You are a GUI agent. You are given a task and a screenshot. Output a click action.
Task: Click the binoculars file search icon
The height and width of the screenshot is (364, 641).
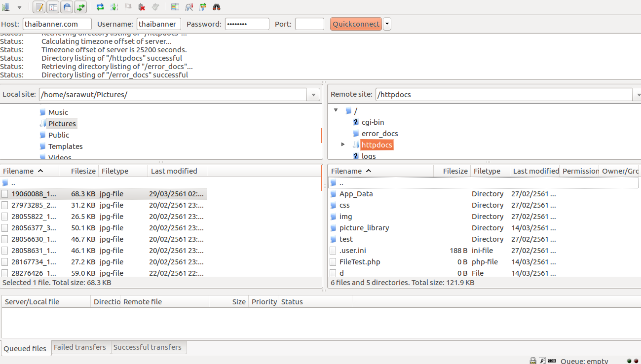(217, 7)
